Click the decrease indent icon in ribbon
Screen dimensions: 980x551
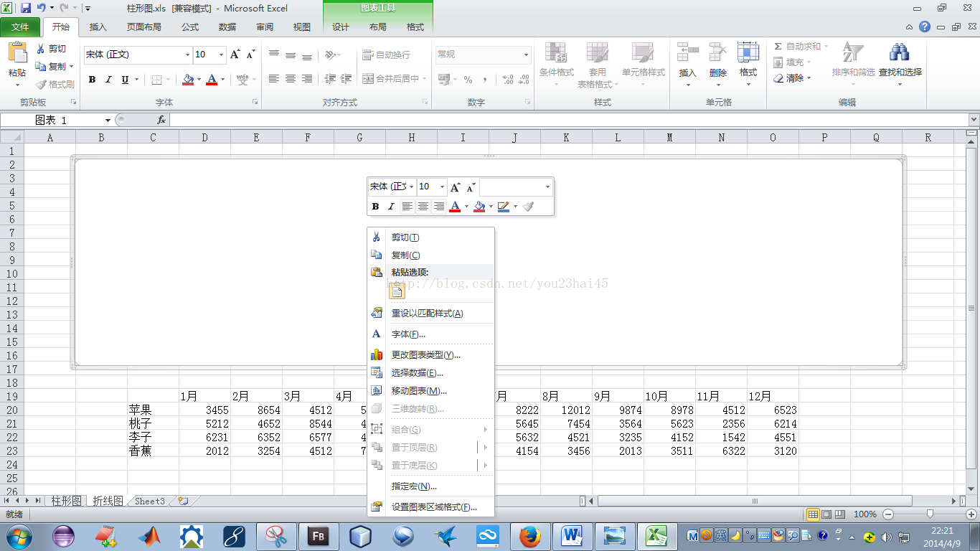click(x=330, y=79)
